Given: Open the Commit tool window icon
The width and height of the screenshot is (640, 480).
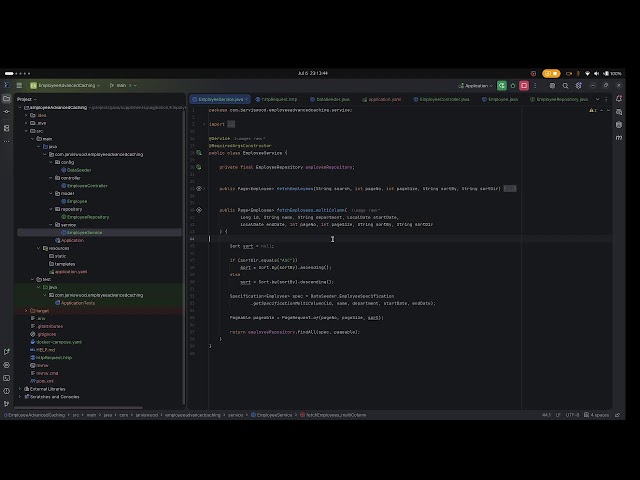Looking at the screenshot, I should [7, 111].
